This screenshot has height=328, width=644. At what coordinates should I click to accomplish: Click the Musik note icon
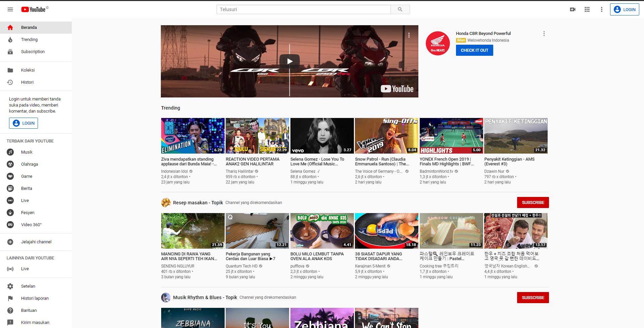[10, 152]
